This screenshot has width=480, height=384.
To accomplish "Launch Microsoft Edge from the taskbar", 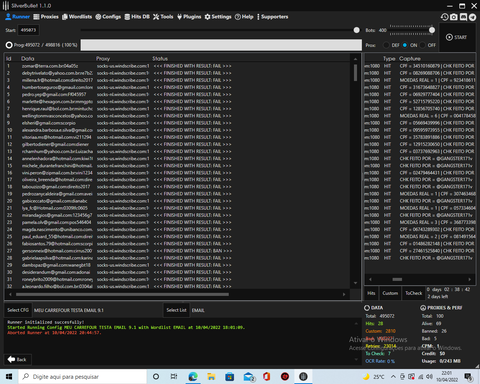I will [x=193, y=377].
